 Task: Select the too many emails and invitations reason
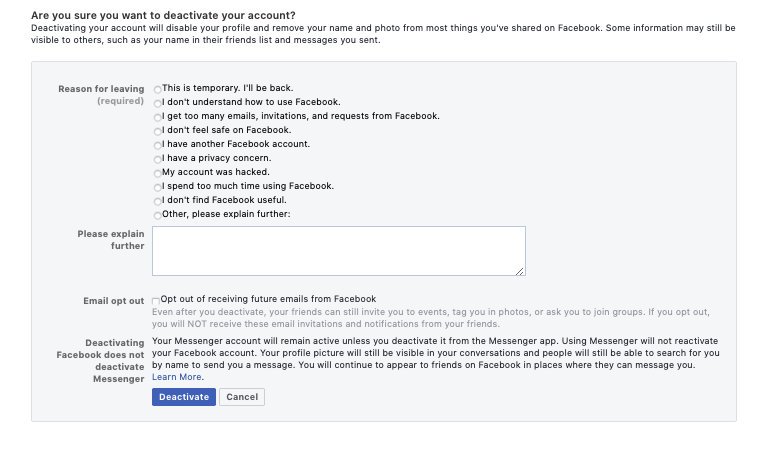click(157, 118)
